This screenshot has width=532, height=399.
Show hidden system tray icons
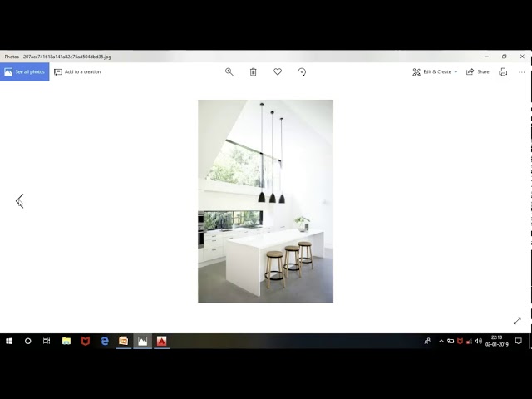pyautogui.click(x=441, y=341)
